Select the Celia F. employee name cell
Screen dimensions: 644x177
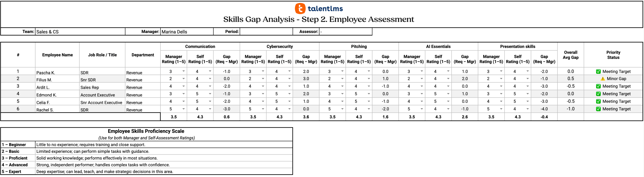(57, 102)
